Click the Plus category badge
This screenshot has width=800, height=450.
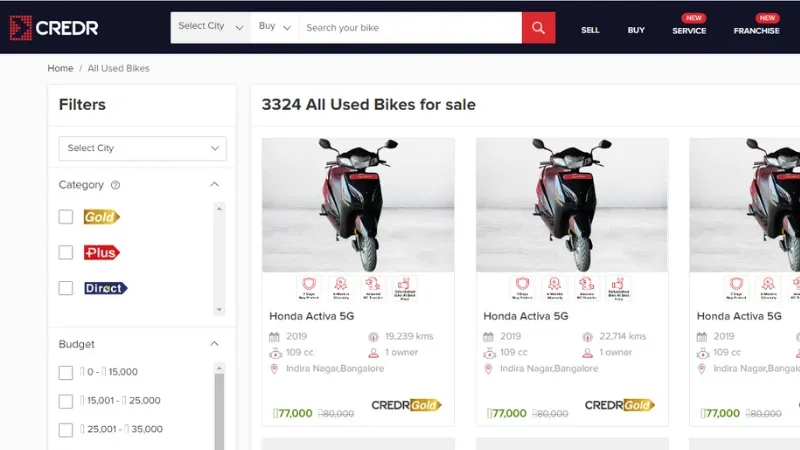point(102,253)
